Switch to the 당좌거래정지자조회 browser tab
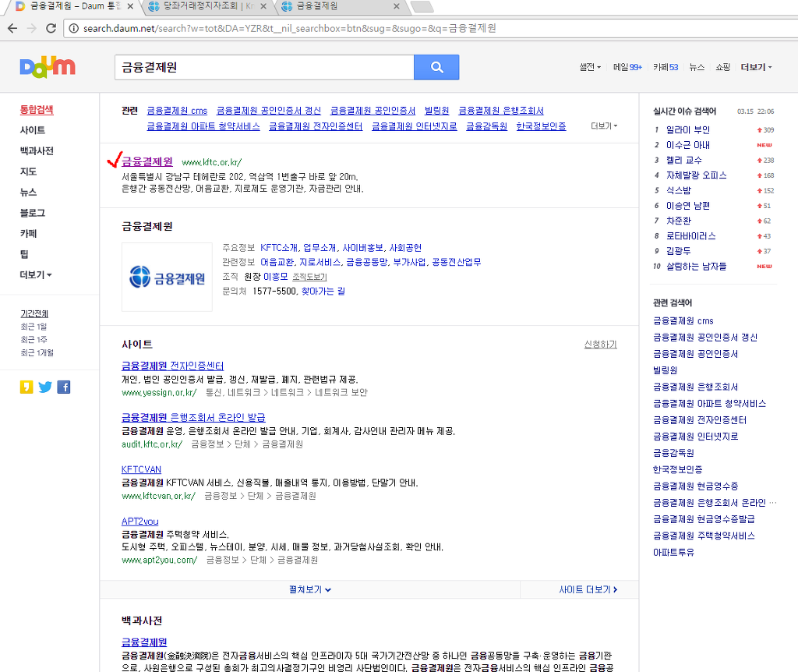Screen dimensions: 798x672 (203, 7)
